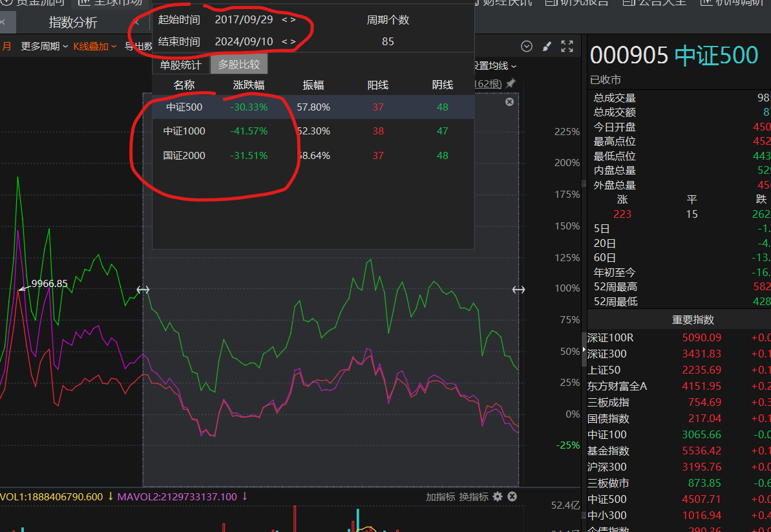Viewport: 771px width, 532px height.
Task: Open the volume indicator gear settings
Action: point(498,496)
